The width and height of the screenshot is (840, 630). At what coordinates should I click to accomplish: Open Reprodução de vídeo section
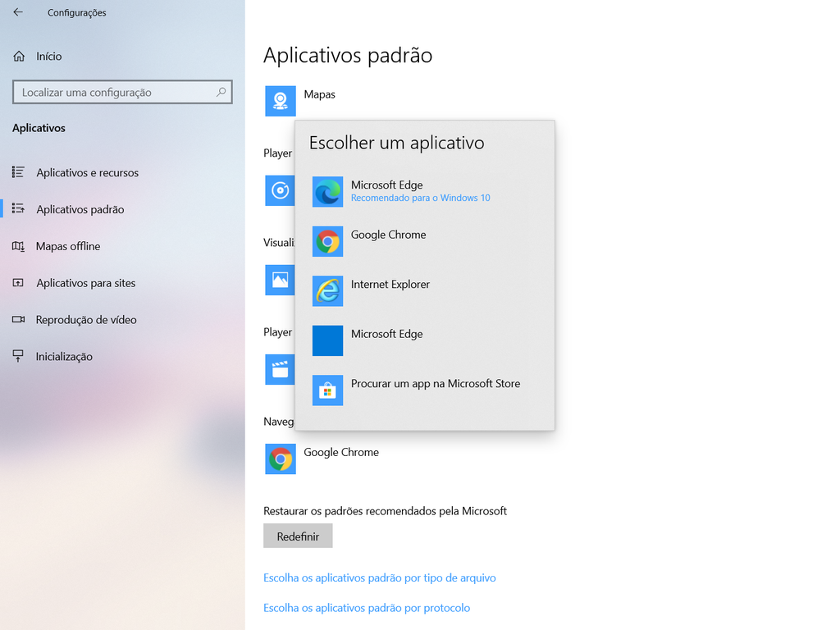(x=122, y=319)
